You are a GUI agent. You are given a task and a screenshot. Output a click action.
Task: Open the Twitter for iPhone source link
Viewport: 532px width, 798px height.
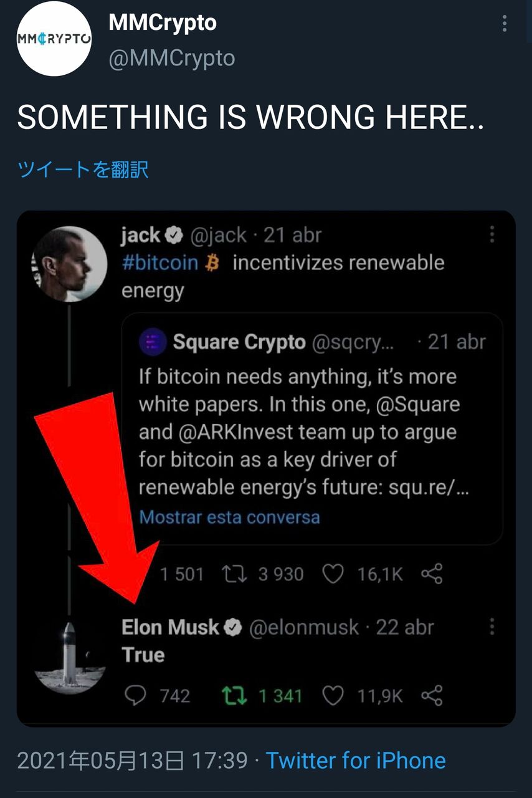(356, 761)
